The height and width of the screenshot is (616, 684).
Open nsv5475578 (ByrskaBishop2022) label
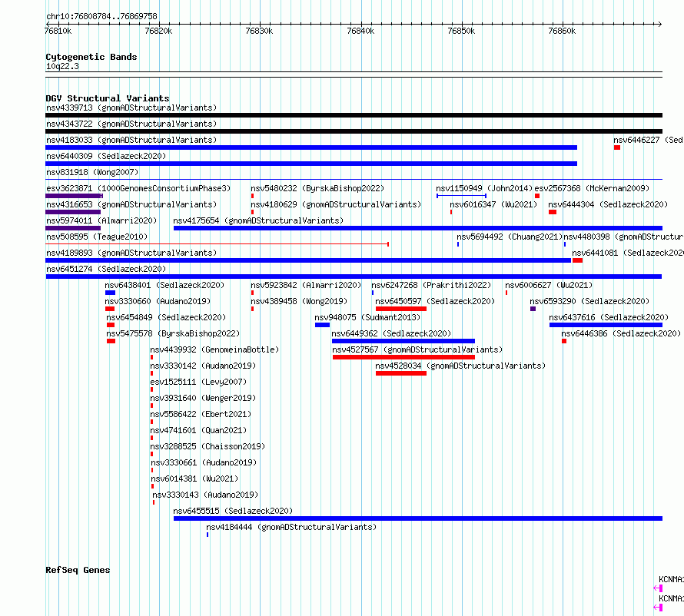coord(173,333)
